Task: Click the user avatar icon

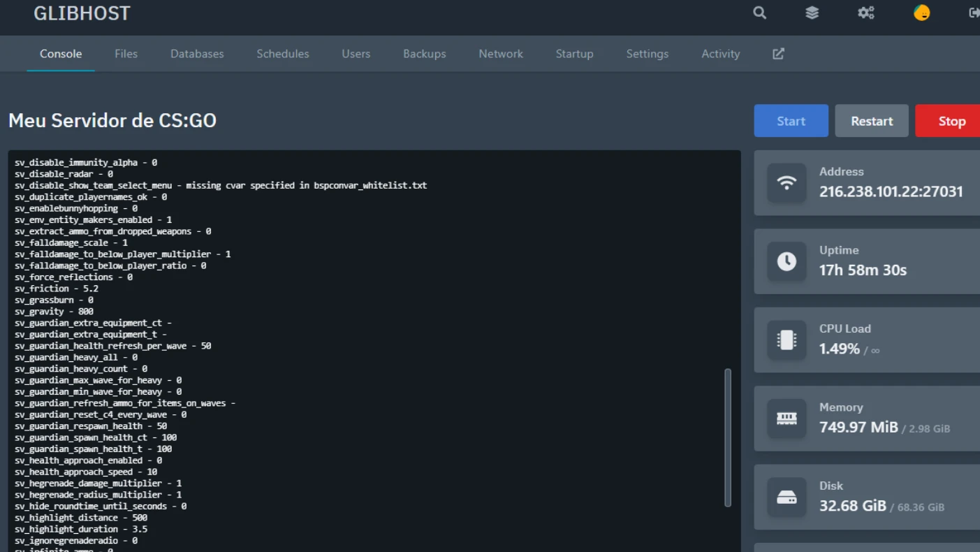Action: (922, 13)
